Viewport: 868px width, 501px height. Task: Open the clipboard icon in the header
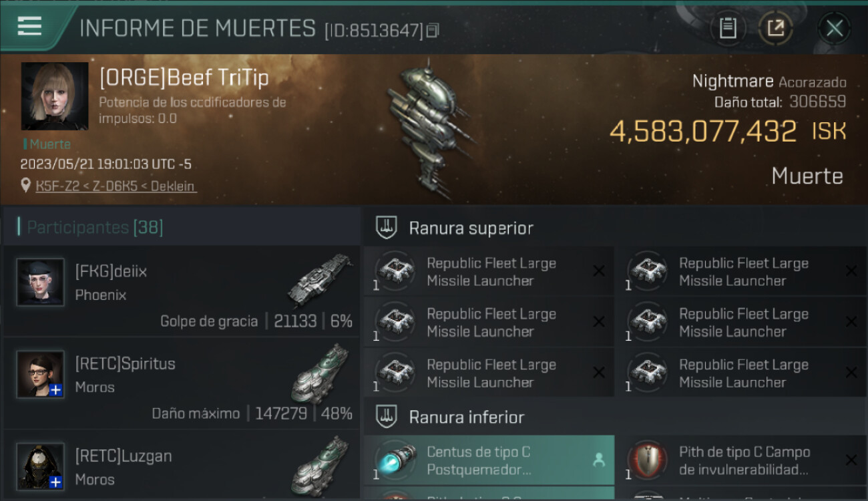pos(728,28)
